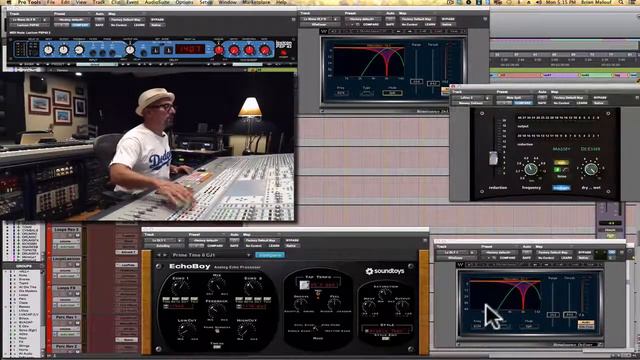The width and height of the screenshot is (640, 360).
Task: Toggle BYPASS in the top Renaissance DeEsser window
Action: coord(447,19)
